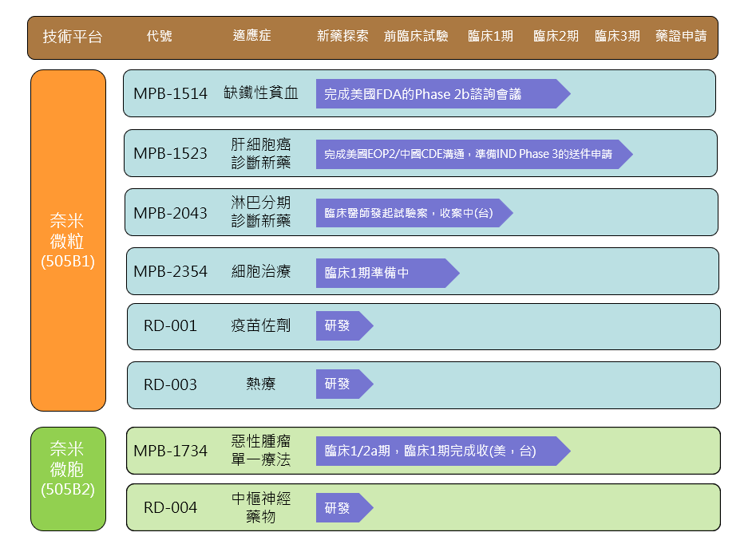Screen dimensions: 756x544
Task: Select the 藥證申請 stage header
Action: (x=681, y=36)
